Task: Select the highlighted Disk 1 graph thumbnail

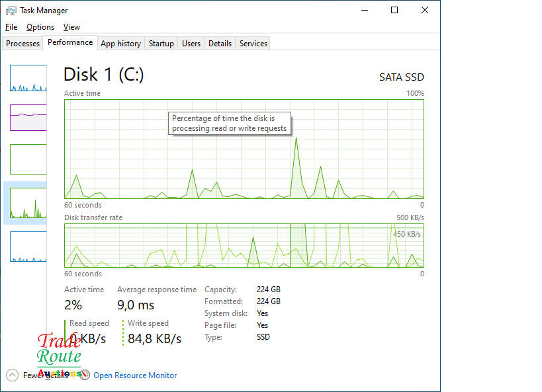Action: 28,203
